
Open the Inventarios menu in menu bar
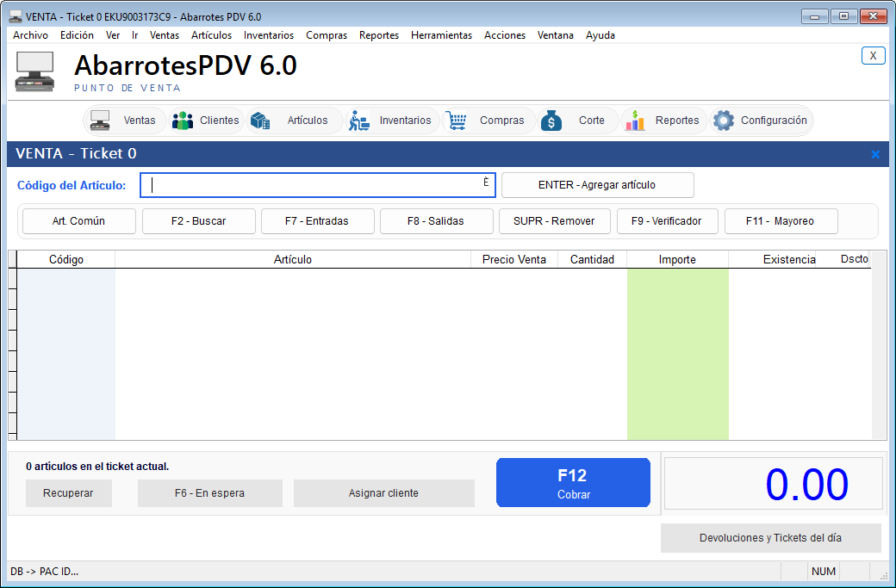click(269, 35)
